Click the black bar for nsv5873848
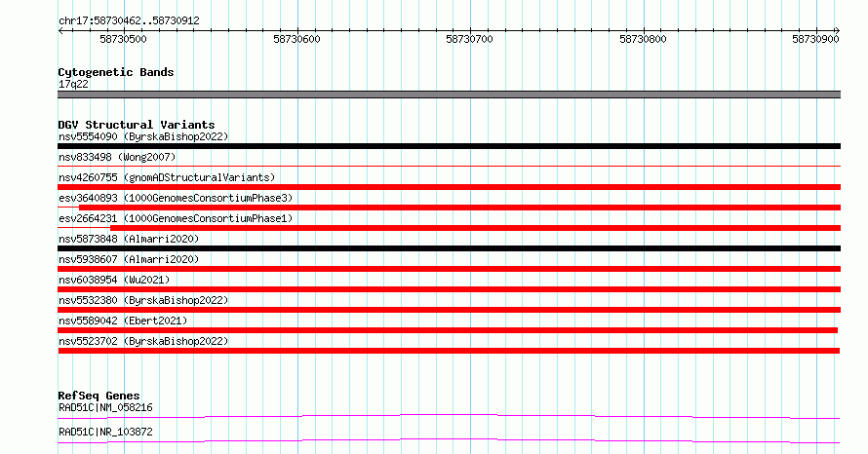 click(x=449, y=248)
